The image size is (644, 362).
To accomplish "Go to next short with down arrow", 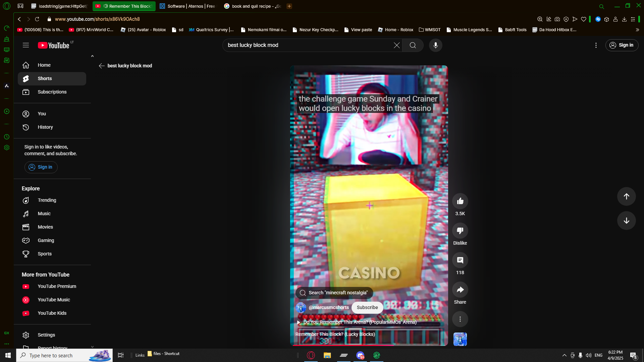I will click(627, 221).
